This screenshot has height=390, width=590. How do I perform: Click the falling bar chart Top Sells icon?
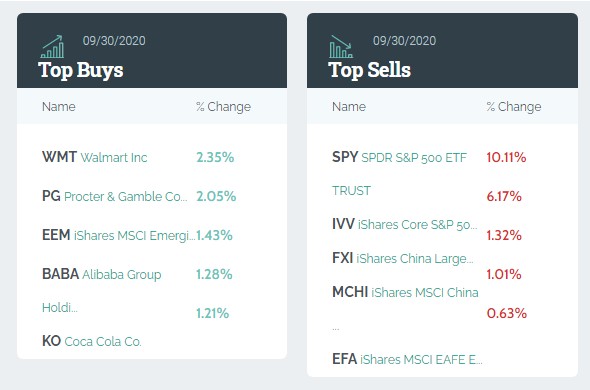click(341, 47)
